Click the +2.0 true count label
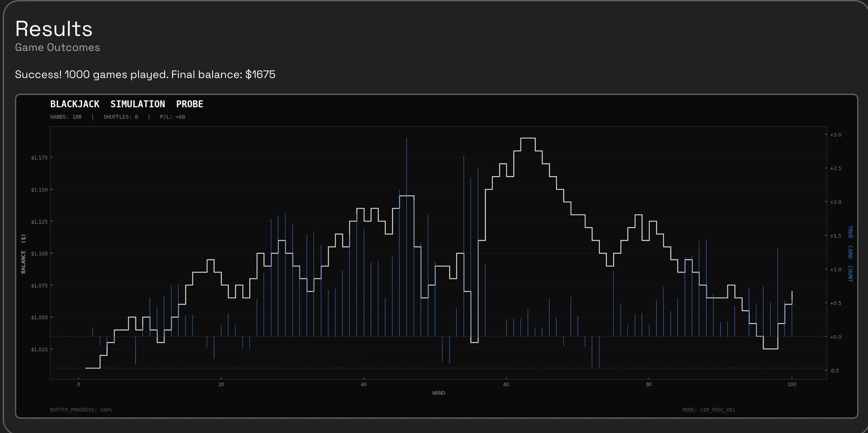Image resolution: width=868 pixels, height=433 pixels. [x=835, y=202]
